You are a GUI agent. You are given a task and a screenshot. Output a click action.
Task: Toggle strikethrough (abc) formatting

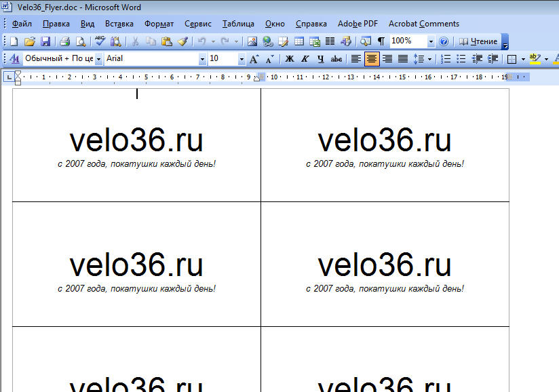pyautogui.click(x=336, y=58)
